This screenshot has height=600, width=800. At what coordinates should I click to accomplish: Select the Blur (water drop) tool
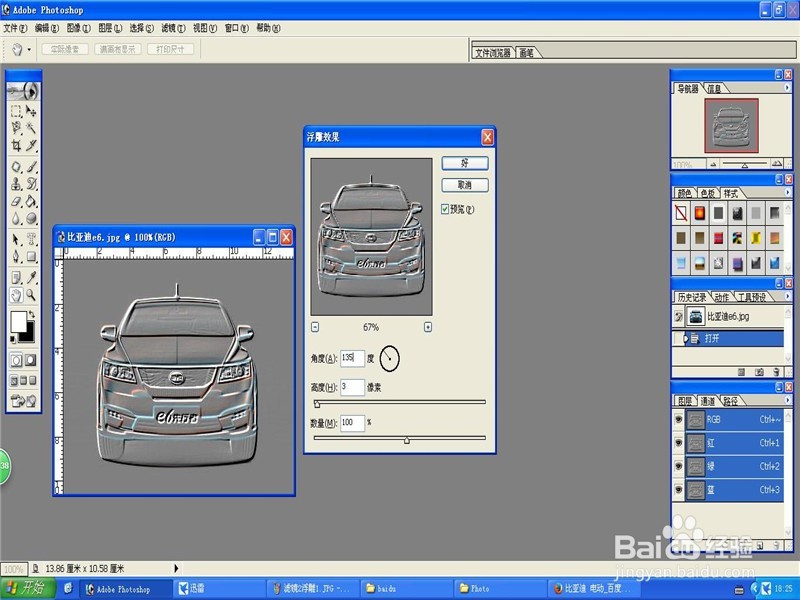coord(16,218)
